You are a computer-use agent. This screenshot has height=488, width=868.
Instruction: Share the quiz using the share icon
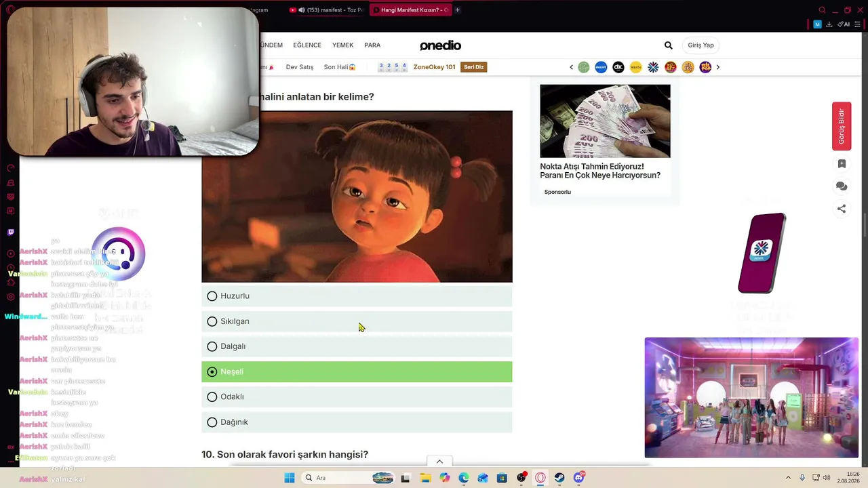[x=842, y=209]
